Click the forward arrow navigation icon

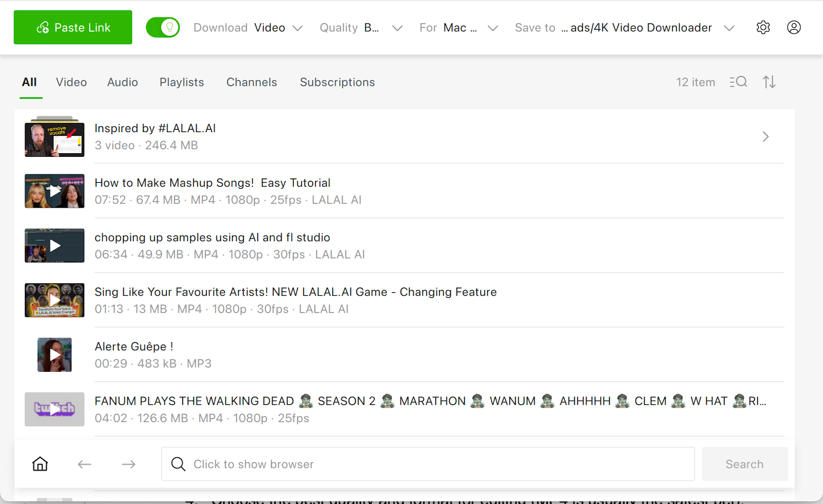[129, 464]
